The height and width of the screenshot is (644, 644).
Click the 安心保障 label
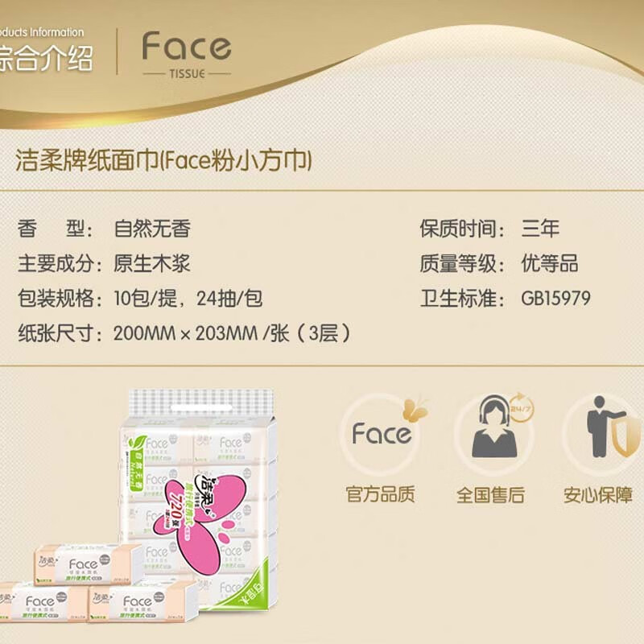click(598, 494)
